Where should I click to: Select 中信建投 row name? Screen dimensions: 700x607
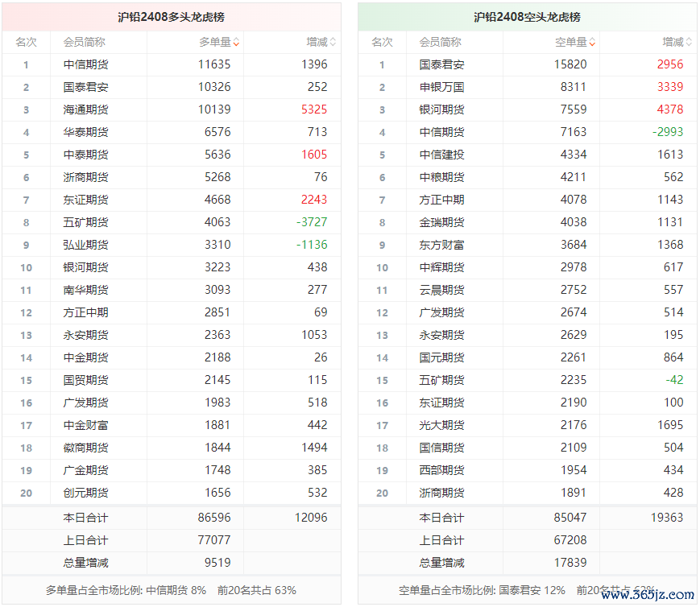[x=441, y=155]
